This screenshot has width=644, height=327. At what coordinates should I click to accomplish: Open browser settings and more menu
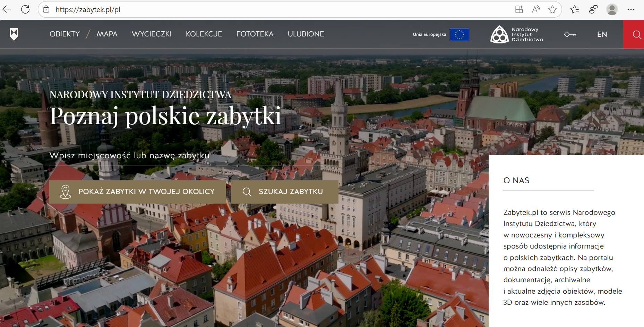click(x=631, y=9)
